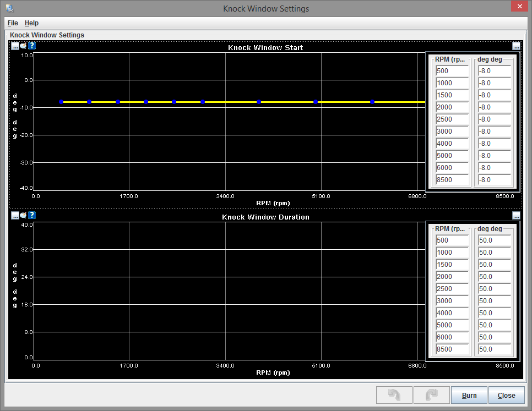Click help icon on Knock Window Duration chart
The image size is (532, 411).
coord(32,215)
